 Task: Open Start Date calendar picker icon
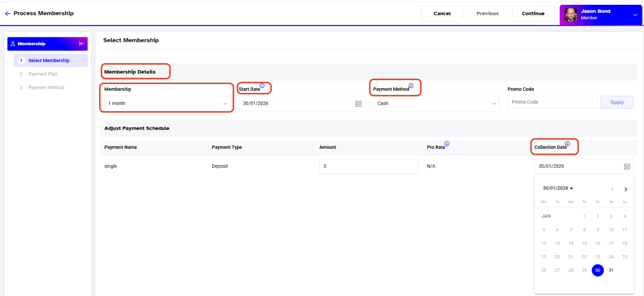(358, 104)
